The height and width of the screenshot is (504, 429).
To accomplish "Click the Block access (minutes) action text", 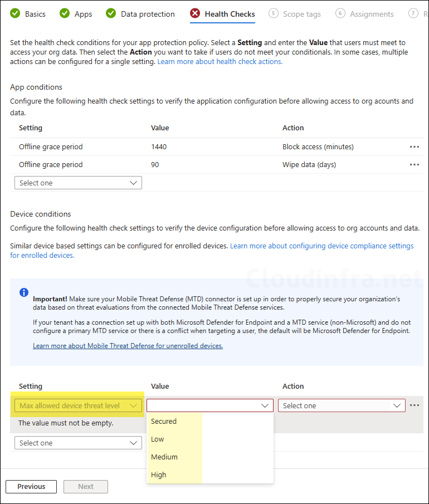I will pos(318,147).
